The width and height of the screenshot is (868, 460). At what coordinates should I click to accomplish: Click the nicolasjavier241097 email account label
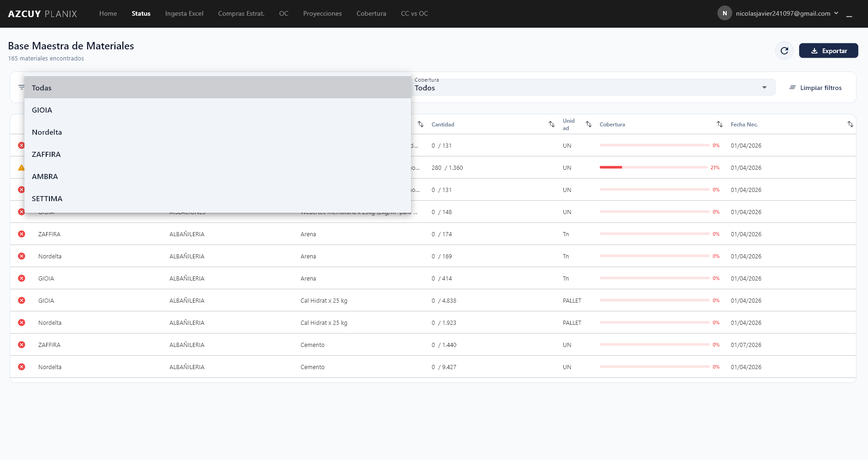783,13
